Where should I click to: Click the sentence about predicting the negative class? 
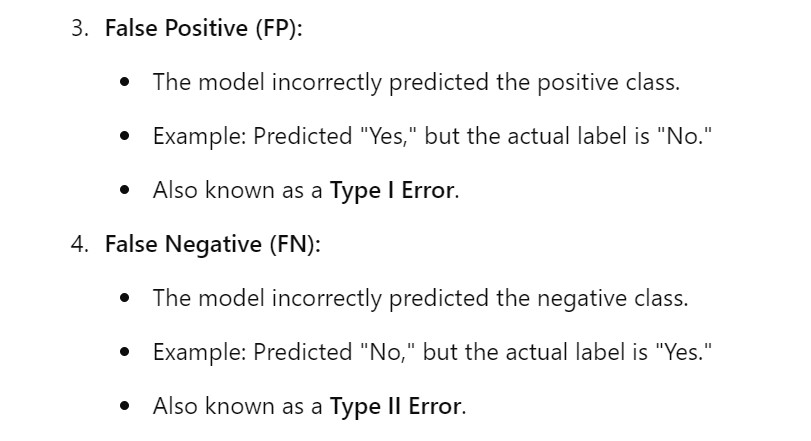click(420, 298)
